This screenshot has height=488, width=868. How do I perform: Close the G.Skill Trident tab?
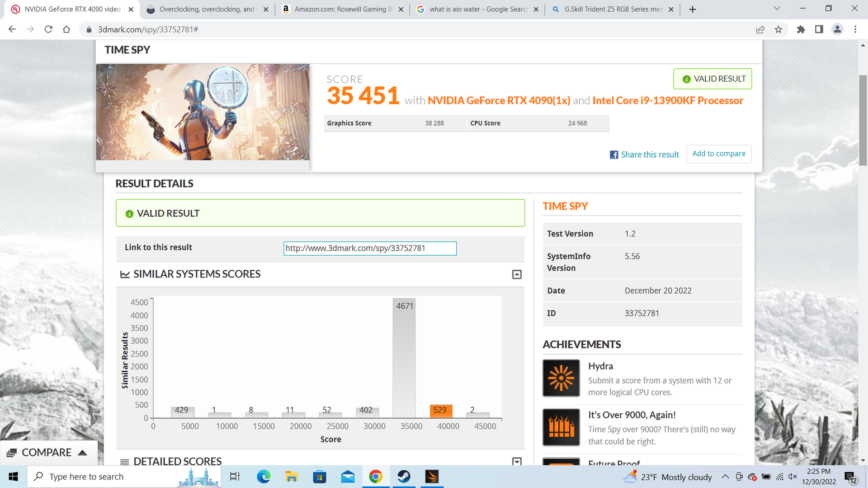(x=671, y=9)
